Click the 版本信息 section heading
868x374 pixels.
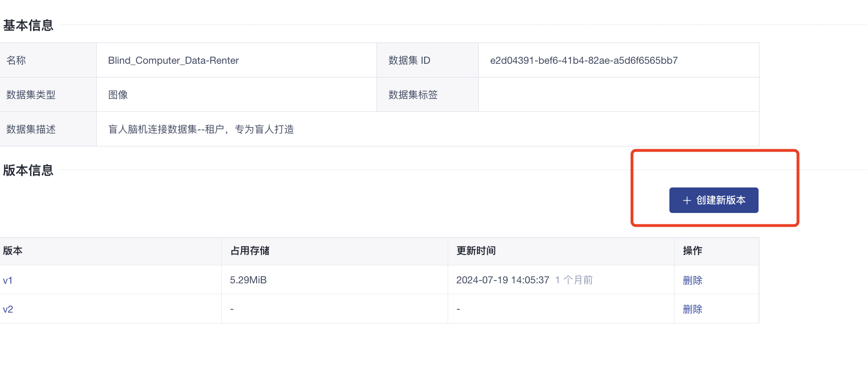28,170
